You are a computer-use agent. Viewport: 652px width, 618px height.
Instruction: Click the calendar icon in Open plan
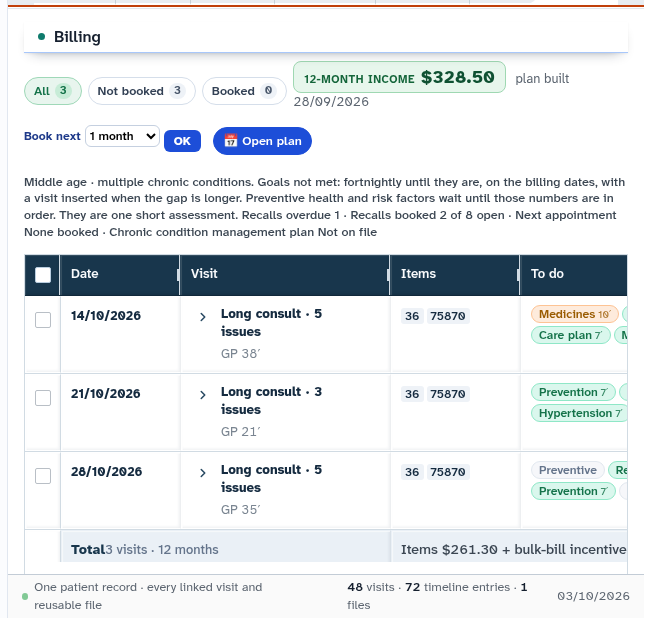click(231, 141)
